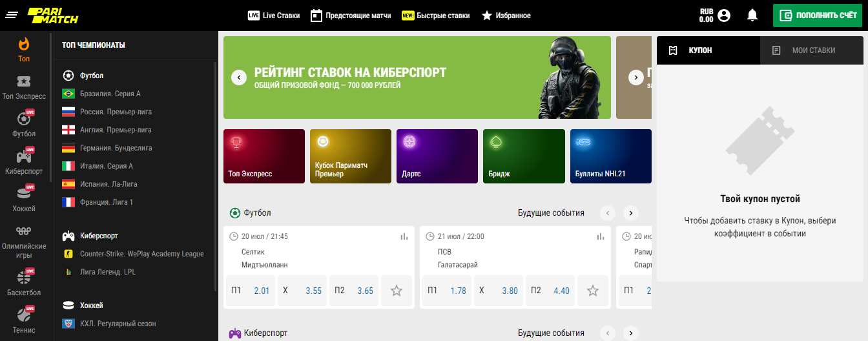
Task: Bet П1 2.01 on Селтик
Action: coord(251,291)
